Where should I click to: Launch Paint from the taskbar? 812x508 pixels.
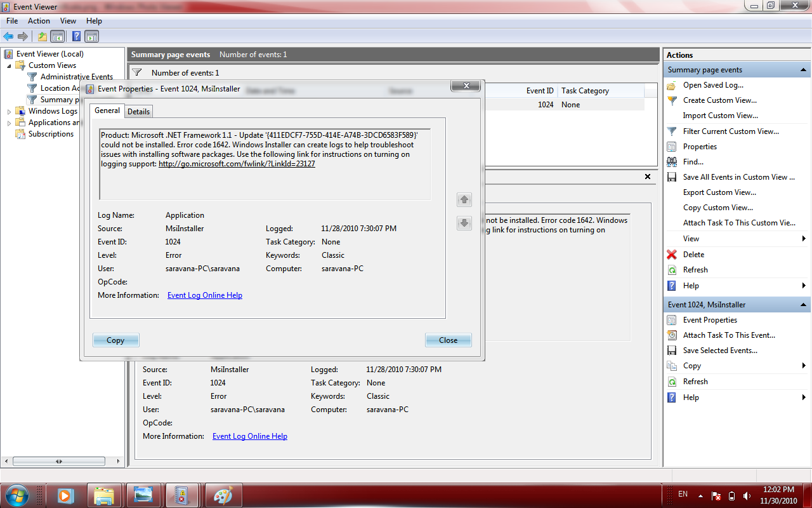[223, 495]
